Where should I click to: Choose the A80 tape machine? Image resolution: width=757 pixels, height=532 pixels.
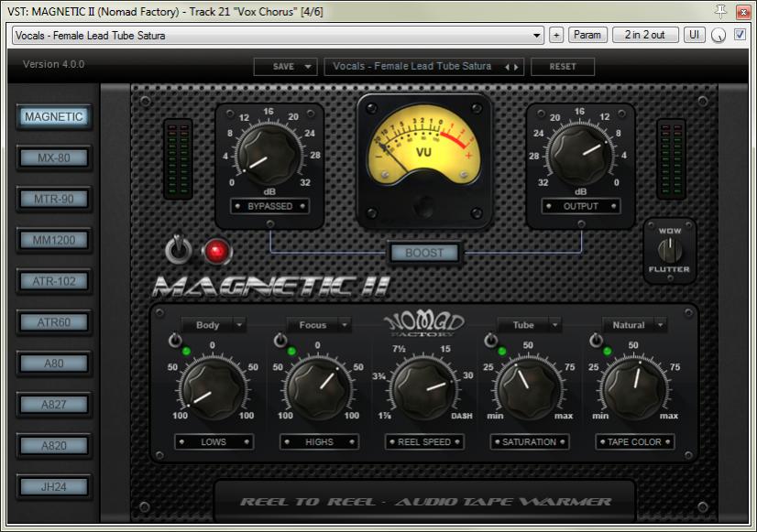click(x=53, y=364)
